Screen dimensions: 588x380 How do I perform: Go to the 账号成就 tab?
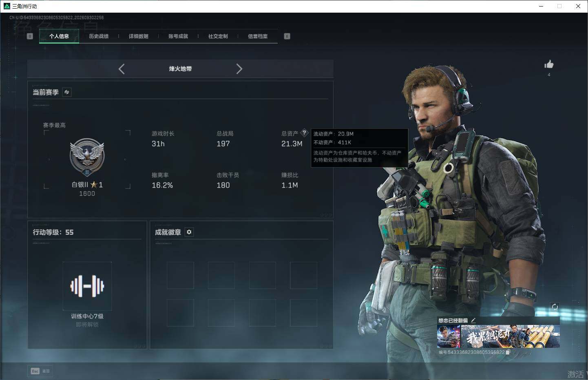178,36
